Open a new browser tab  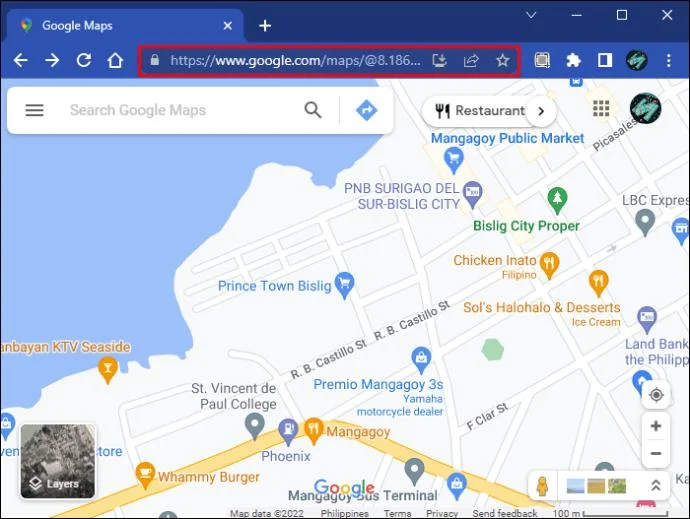(265, 26)
